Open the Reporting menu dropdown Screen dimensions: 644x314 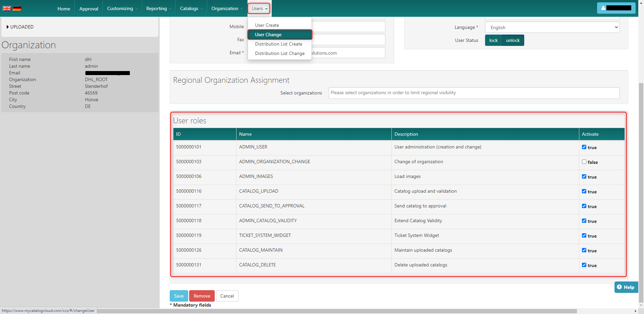pyautogui.click(x=158, y=8)
